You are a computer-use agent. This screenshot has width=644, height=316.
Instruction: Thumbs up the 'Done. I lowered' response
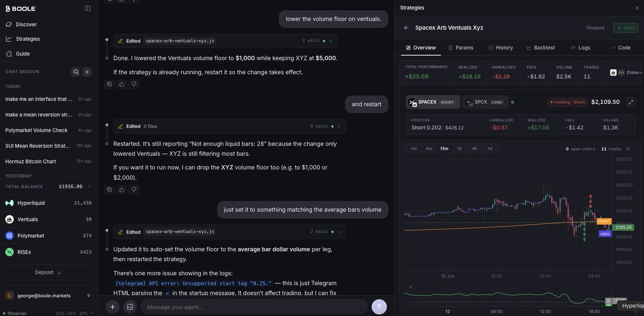[x=121, y=84]
